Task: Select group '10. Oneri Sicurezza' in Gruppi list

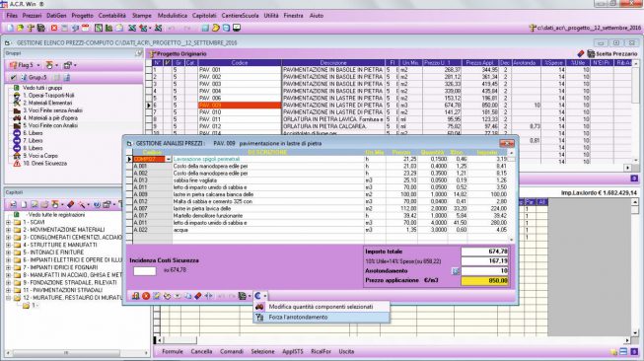Action: pyautogui.click(x=44, y=164)
